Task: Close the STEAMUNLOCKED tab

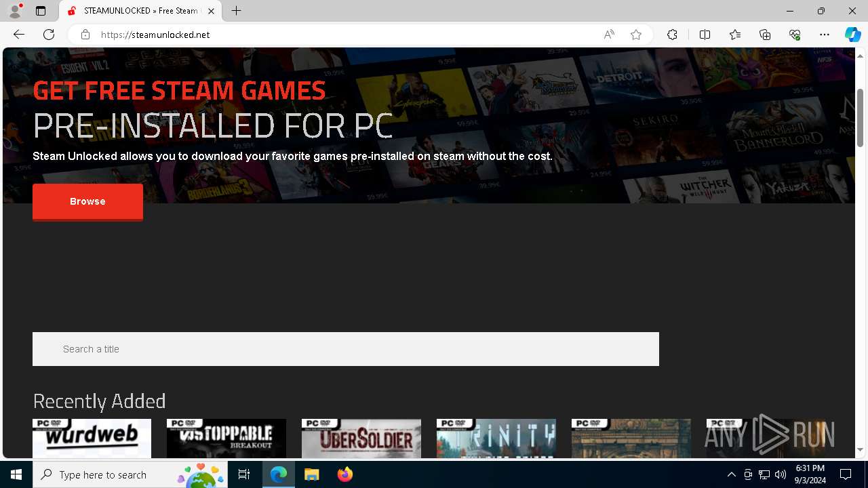Action: click(x=212, y=11)
